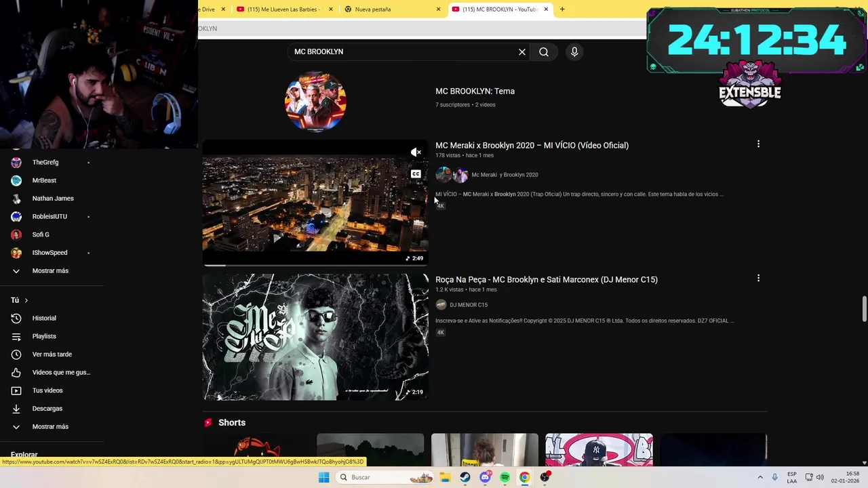The height and width of the screenshot is (488, 868).
Task: Click the taskbar volume icon
Action: [x=820, y=477]
